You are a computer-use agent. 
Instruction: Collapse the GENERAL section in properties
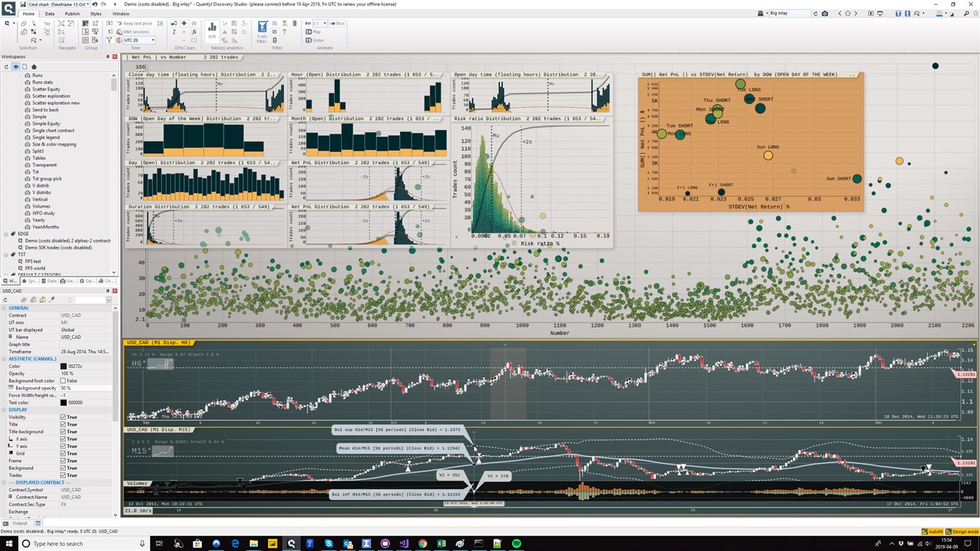4,307
